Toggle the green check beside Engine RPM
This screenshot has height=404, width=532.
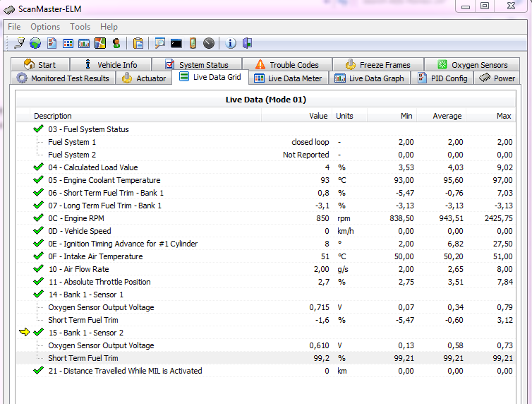[38, 218]
